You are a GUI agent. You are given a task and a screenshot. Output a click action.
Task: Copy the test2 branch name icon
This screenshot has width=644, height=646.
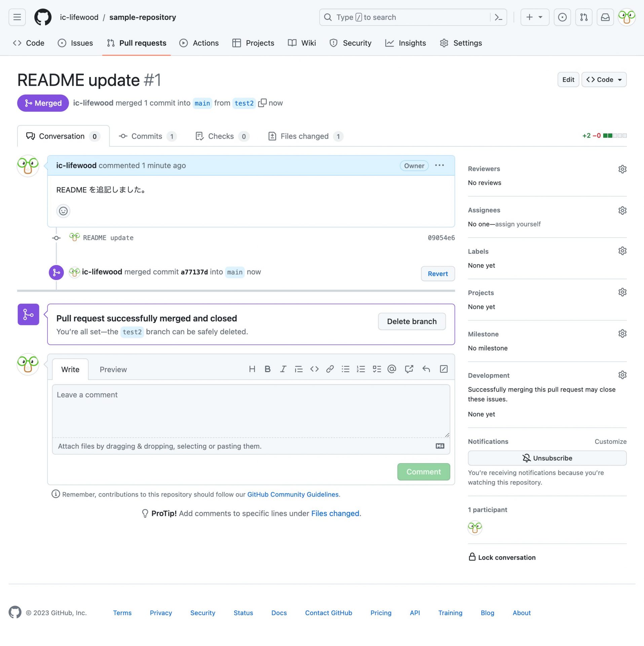click(x=262, y=103)
